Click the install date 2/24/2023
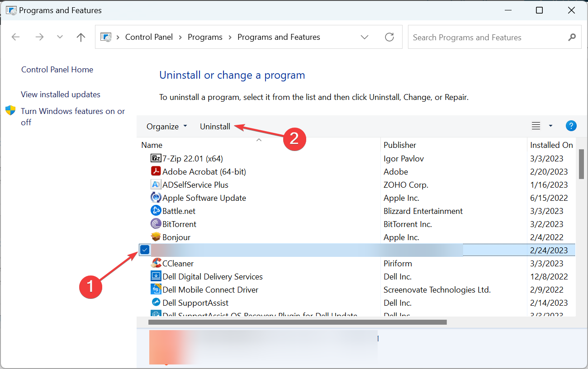 pos(549,250)
